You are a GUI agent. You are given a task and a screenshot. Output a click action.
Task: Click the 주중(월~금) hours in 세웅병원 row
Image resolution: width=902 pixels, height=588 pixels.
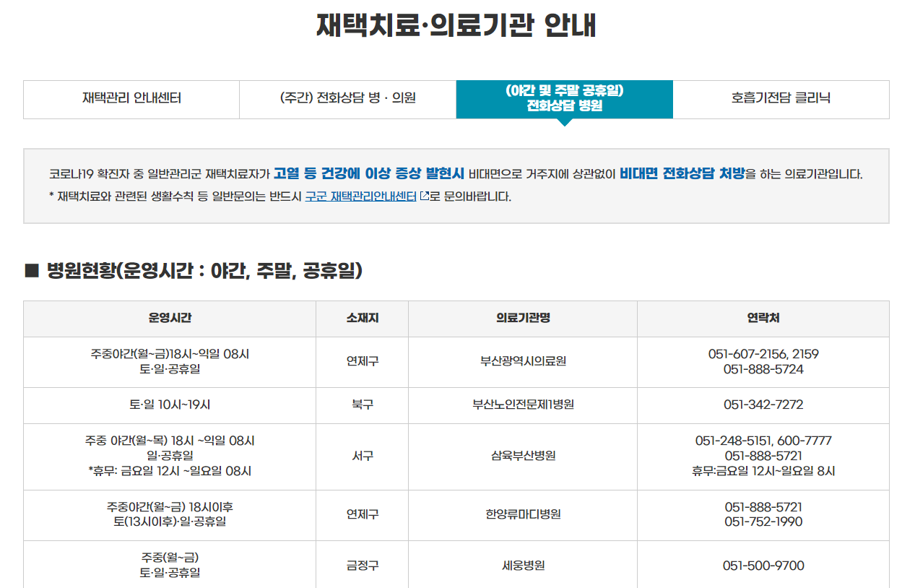tap(170, 558)
